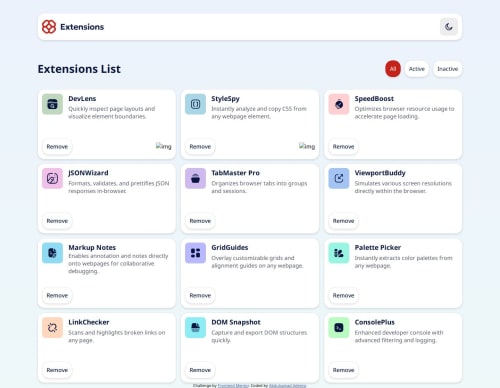Click the GridGuides title text

pyautogui.click(x=230, y=248)
